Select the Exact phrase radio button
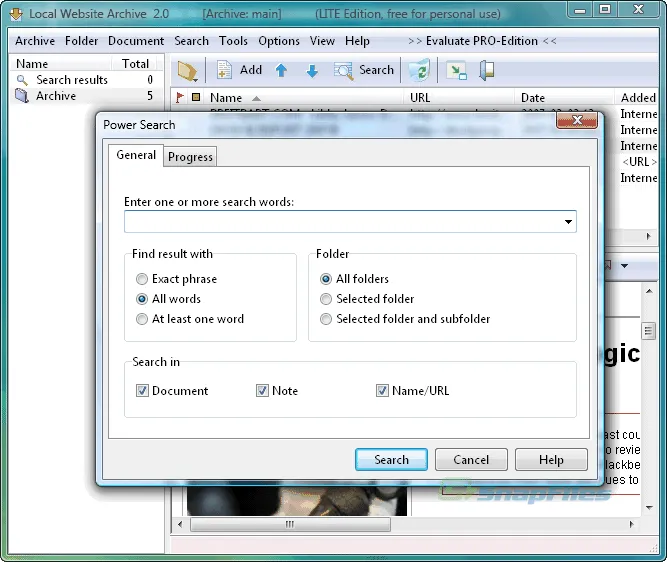 (x=142, y=279)
